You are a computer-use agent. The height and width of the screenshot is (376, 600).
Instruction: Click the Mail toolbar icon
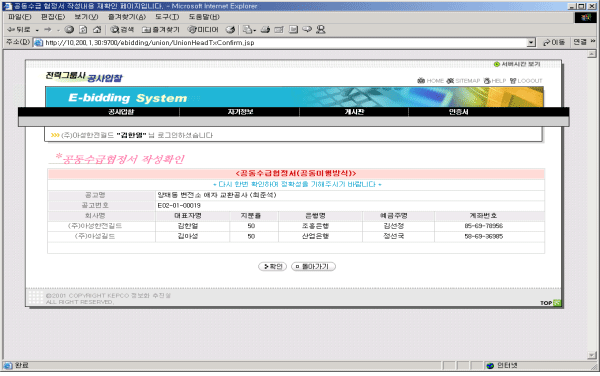click(x=248, y=29)
